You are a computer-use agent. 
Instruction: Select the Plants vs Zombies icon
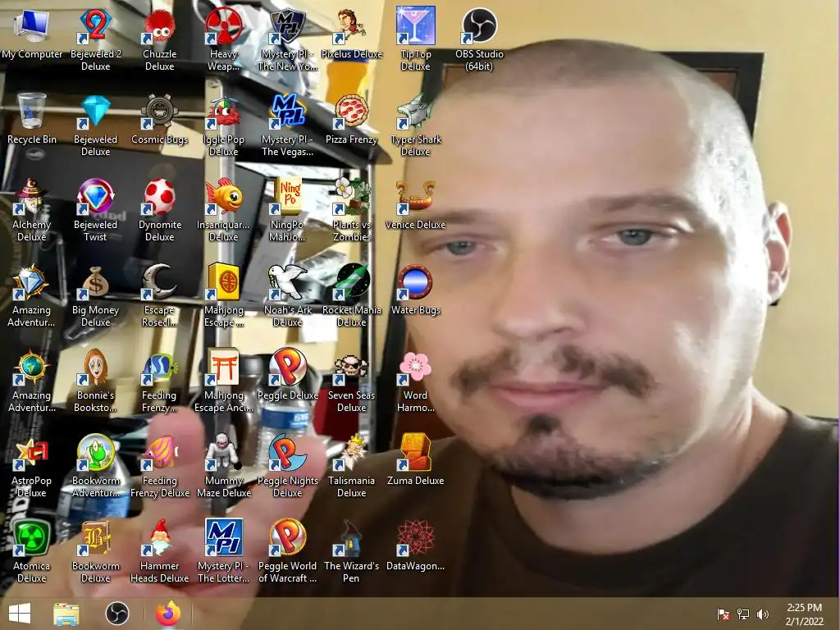351,211
